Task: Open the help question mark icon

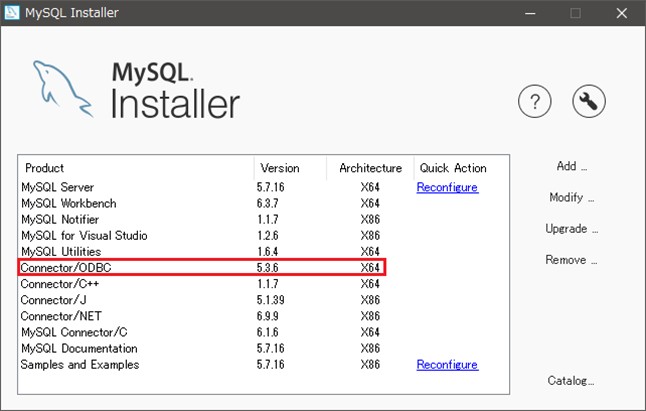Action: [x=534, y=101]
